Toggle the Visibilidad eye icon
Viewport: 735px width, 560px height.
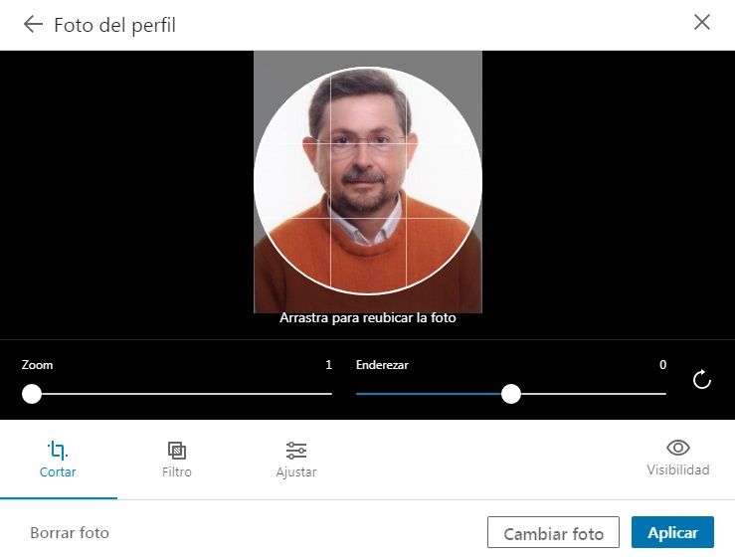click(678, 448)
